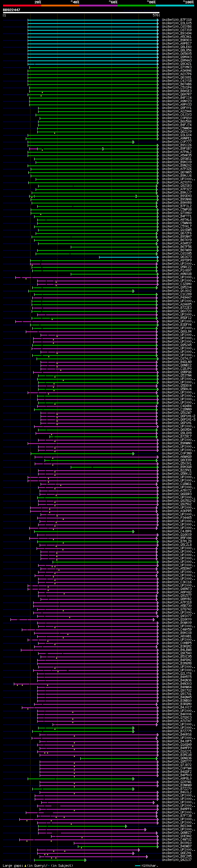This screenshot has width=197, height=868.
Task: Select hit label UniRef100_A5AR35
Action: pyautogui.click(x=176, y=155)
